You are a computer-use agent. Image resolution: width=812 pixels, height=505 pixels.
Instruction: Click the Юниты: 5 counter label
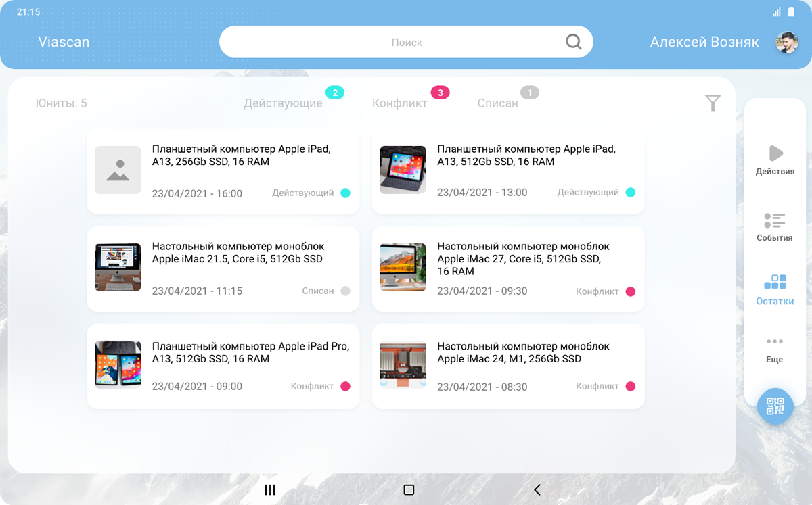click(61, 103)
